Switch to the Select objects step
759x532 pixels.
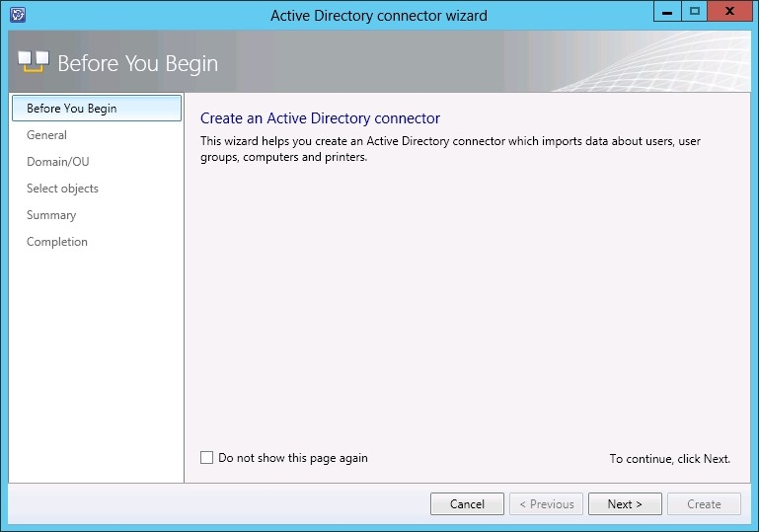62,189
